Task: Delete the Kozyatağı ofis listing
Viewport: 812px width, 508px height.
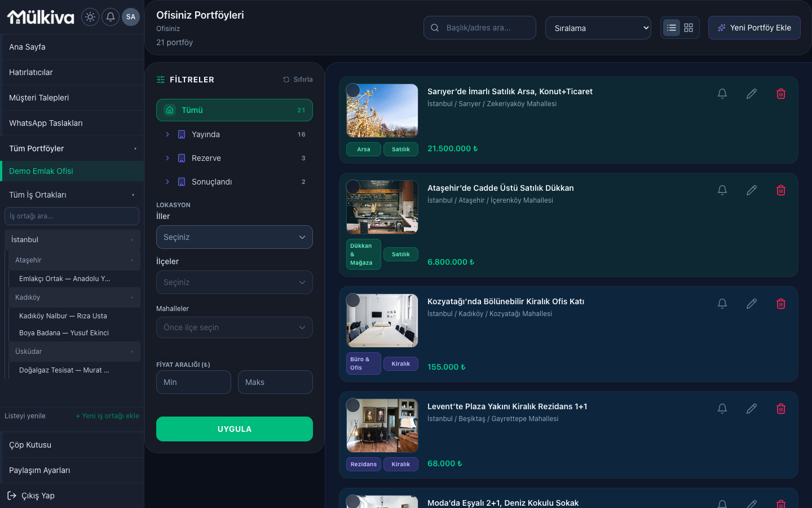Action: [781, 304]
